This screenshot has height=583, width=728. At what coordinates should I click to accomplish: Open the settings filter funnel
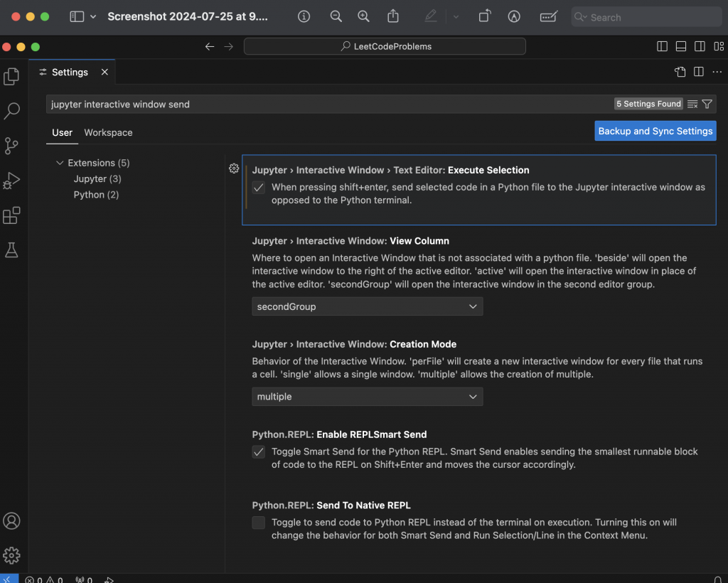[707, 104]
